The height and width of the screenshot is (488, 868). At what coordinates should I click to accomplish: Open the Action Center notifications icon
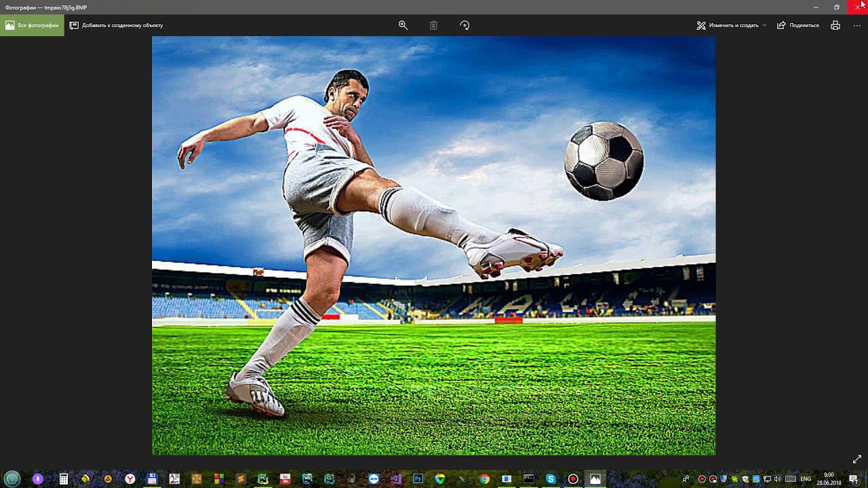click(854, 479)
